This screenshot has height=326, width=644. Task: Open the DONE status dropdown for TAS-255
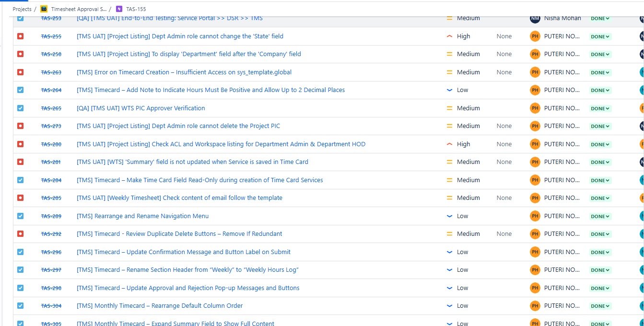[600, 36]
